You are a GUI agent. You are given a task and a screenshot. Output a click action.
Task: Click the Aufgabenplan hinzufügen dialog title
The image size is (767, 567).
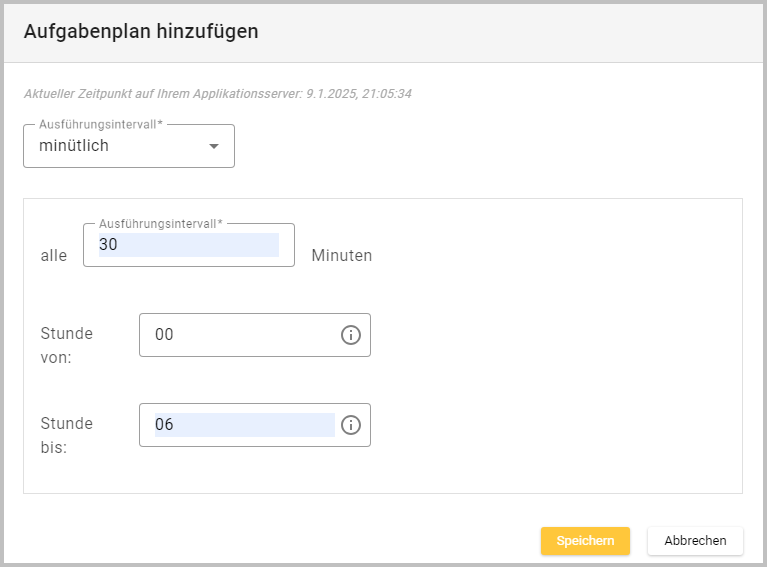tap(141, 31)
